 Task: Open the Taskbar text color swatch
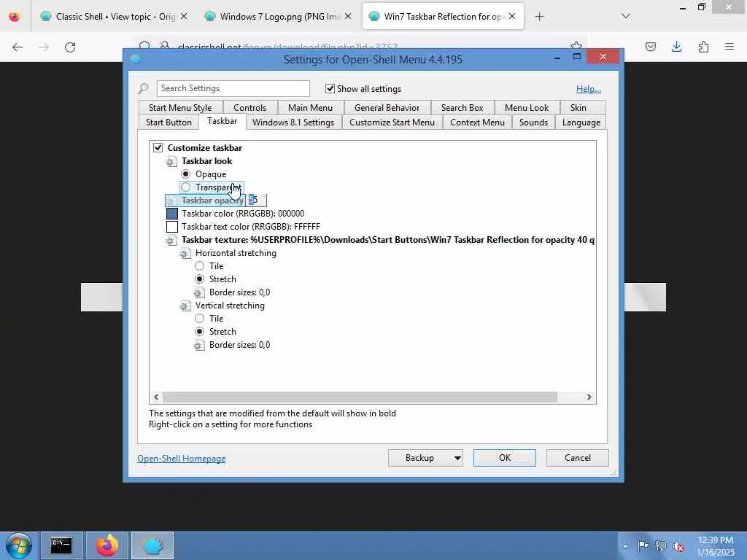(x=172, y=227)
